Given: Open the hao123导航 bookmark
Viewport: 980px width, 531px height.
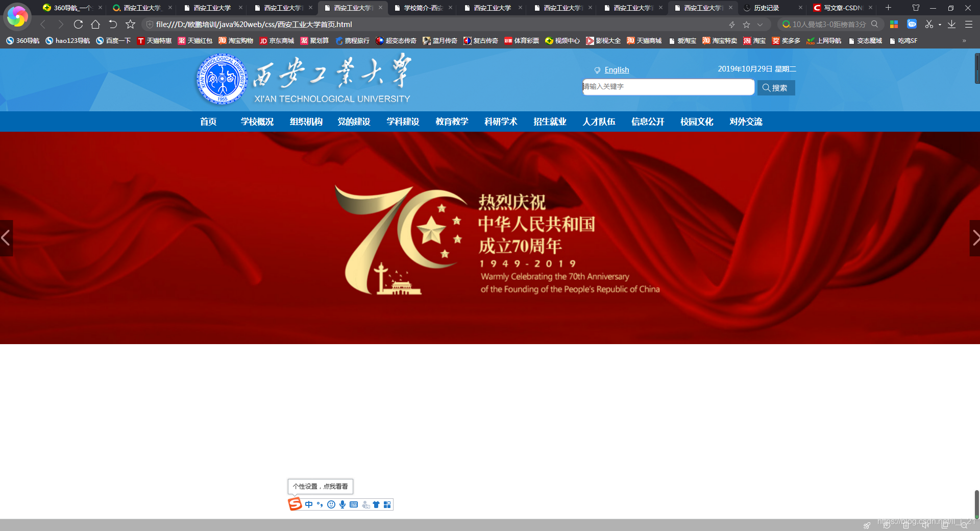Looking at the screenshot, I should (67, 41).
